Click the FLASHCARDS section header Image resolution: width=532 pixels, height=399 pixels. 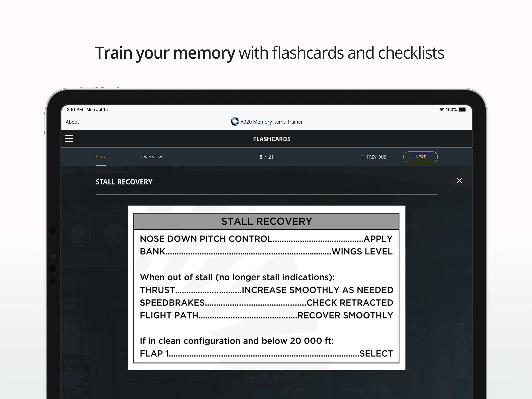coord(271,139)
